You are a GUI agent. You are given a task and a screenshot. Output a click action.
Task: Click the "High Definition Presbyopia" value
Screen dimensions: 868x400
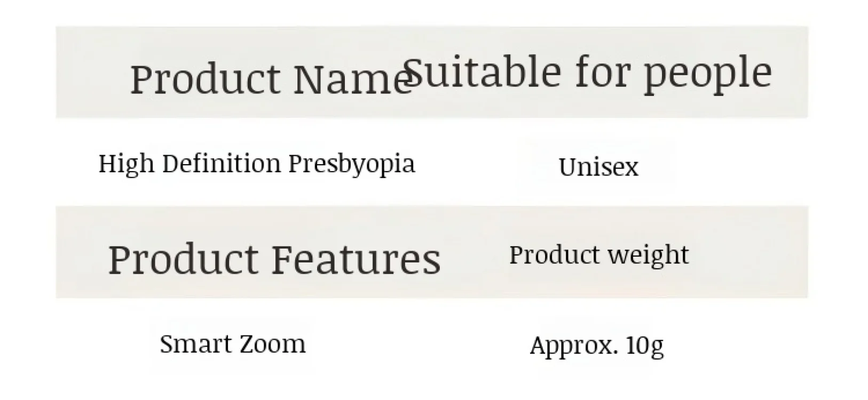[x=256, y=163]
